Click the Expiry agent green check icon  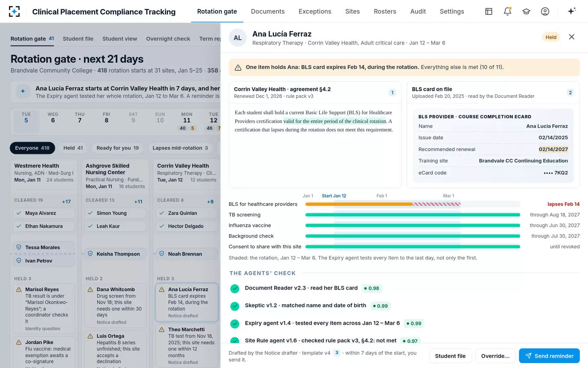pos(235,323)
